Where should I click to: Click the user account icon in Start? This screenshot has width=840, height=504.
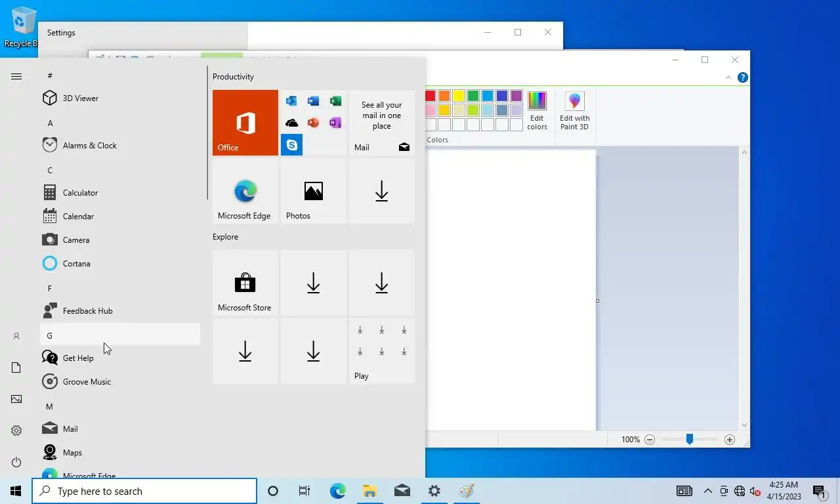point(16,337)
